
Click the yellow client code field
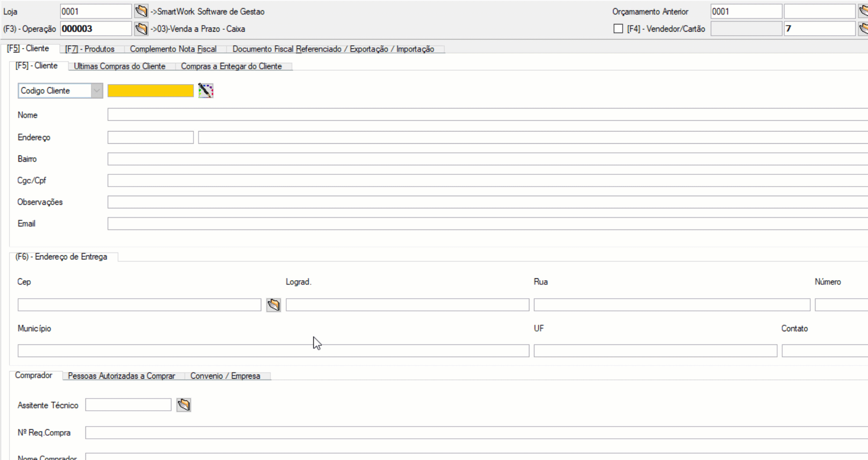coord(151,91)
